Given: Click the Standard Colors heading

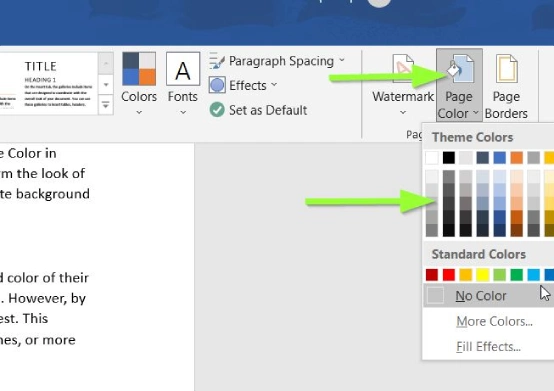Looking at the screenshot, I should tap(479, 254).
